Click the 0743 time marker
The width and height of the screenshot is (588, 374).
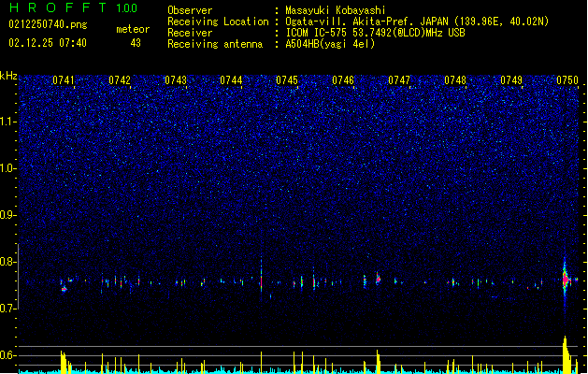pyautogui.click(x=176, y=80)
